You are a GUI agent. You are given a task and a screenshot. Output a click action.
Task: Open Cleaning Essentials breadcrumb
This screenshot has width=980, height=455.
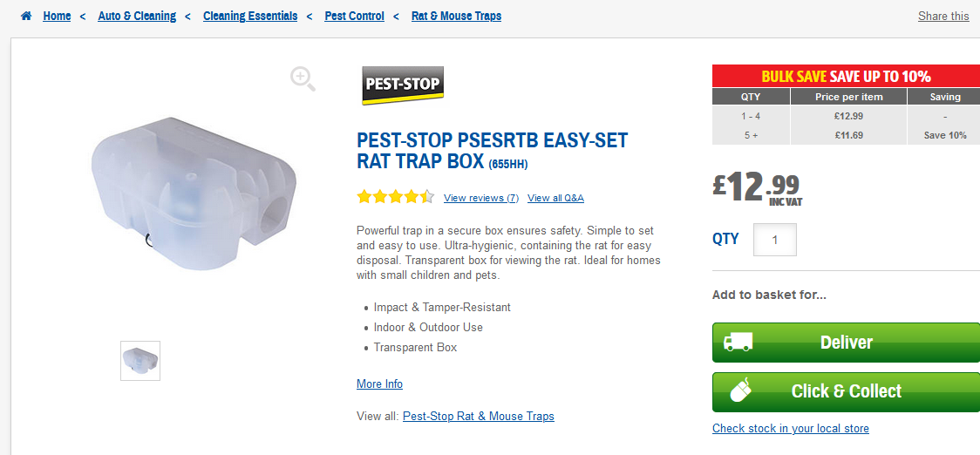pyautogui.click(x=250, y=16)
